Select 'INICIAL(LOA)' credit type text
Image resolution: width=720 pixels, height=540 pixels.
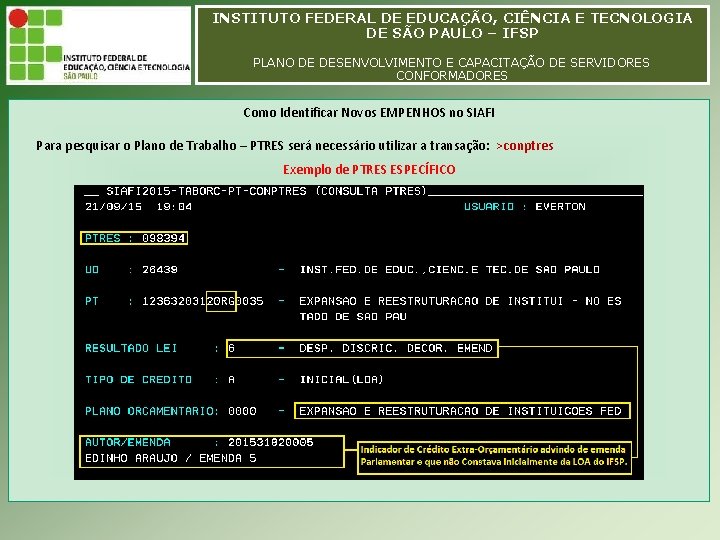(341, 380)
